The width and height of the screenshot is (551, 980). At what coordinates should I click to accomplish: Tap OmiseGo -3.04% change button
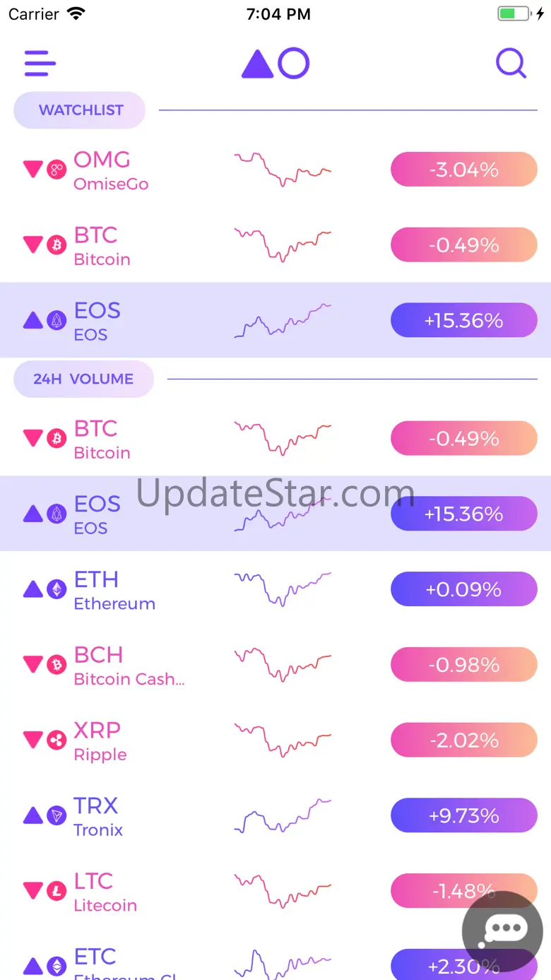pyautogui.click(x=463, y=170)
